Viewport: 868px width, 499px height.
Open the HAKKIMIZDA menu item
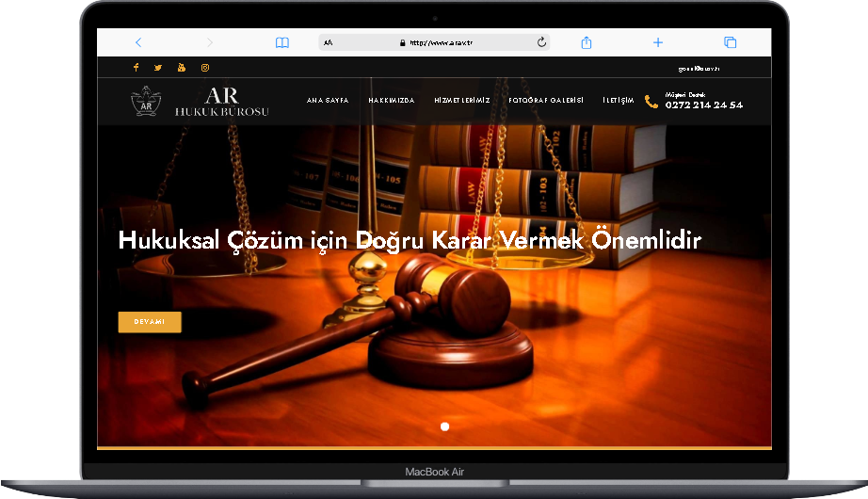coord(392,101)
